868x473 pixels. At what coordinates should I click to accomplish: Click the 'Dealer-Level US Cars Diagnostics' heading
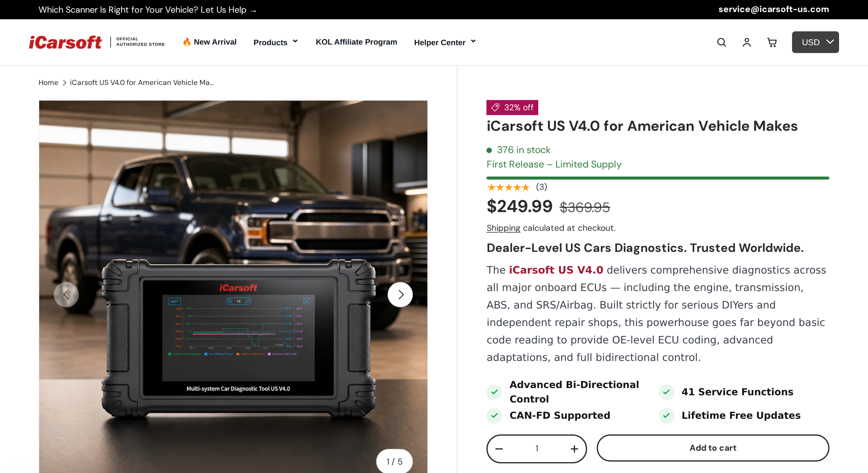[x=645, y=248]
